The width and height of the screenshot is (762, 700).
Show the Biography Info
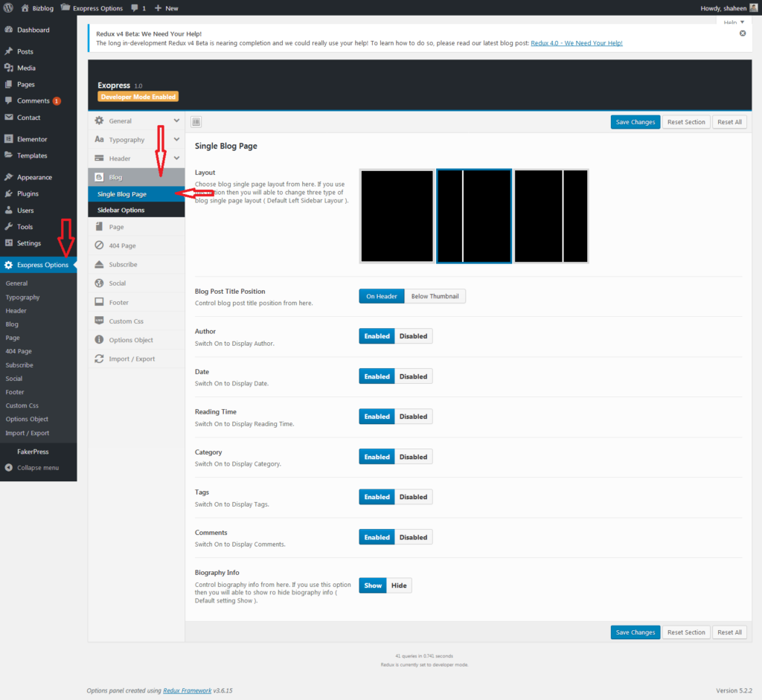point(373,585)
